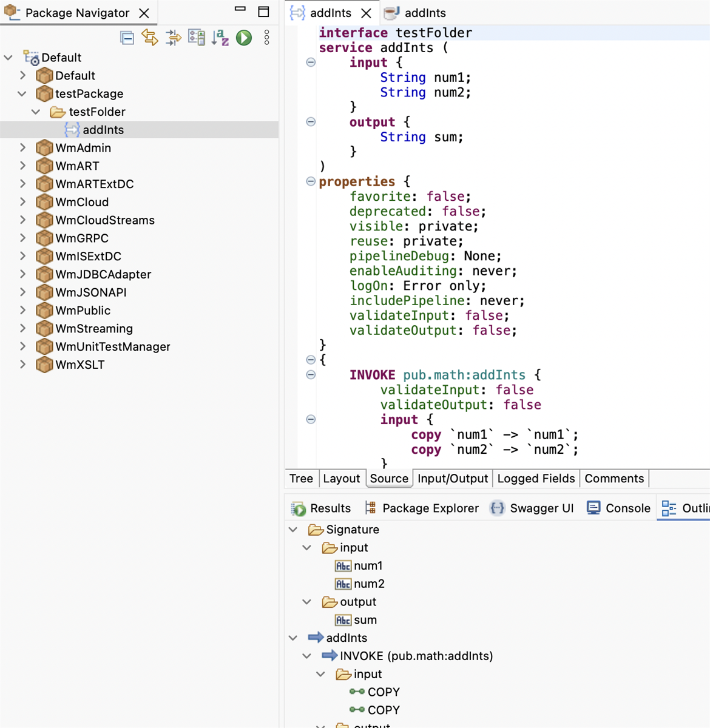Click the WmXSLT package icon
This screenshot has width=710, height=728.
pyautogui.click(x=44, y=365)
